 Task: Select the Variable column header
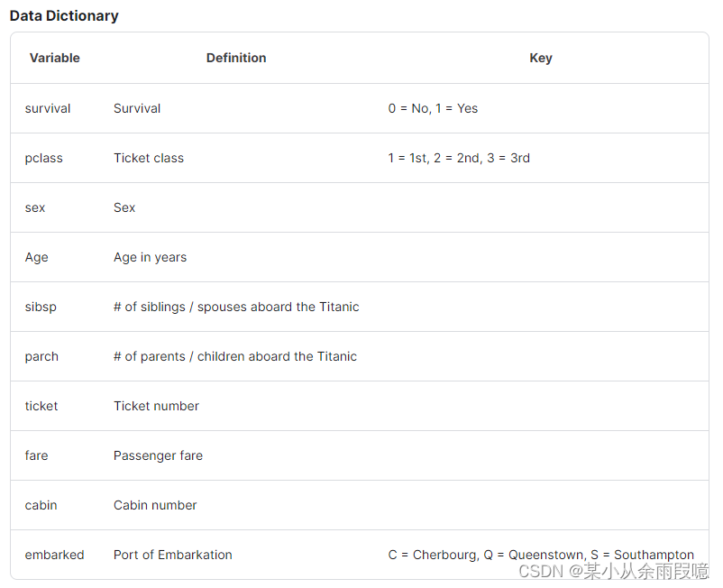[55, 58]
